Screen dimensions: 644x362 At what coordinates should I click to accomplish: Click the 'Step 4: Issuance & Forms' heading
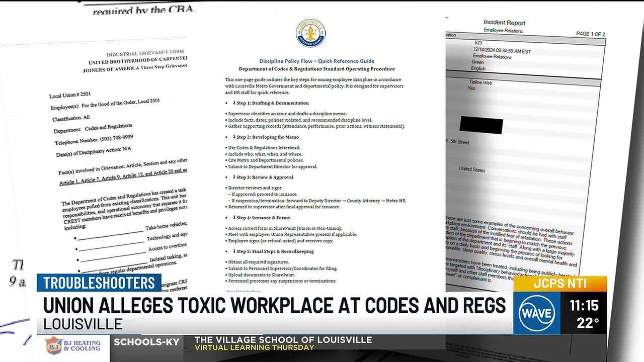tap(263, 218)
